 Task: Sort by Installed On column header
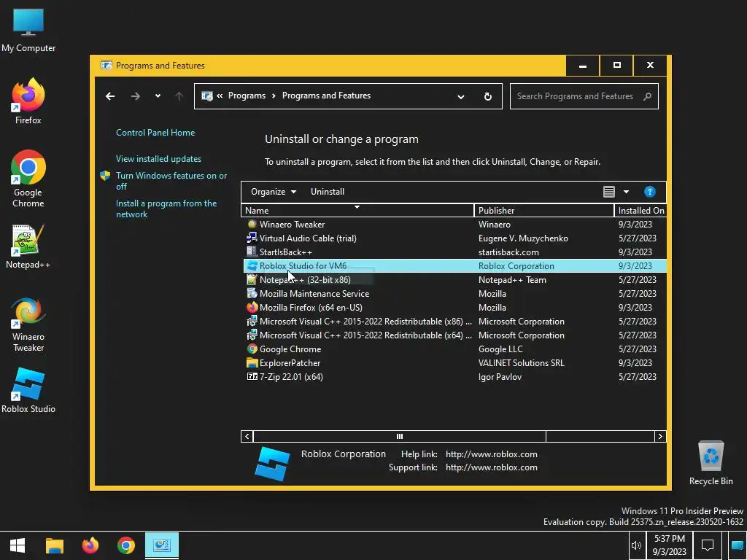click(x=640, y=211)
